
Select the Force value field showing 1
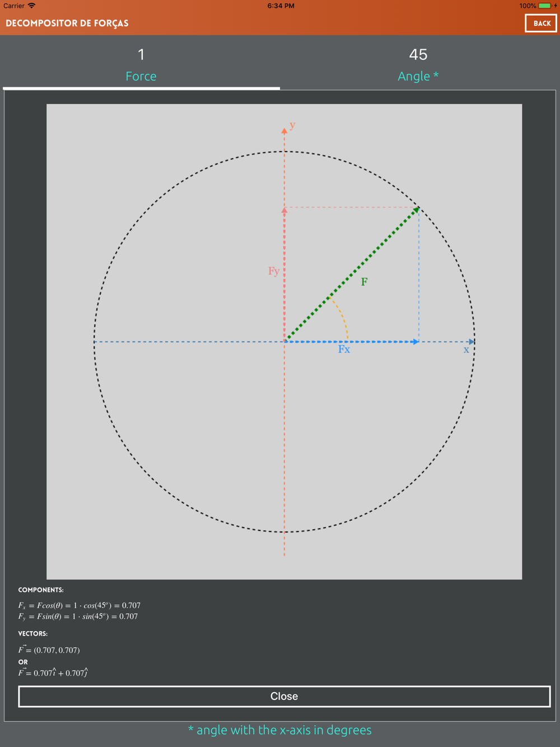[141, 54]
